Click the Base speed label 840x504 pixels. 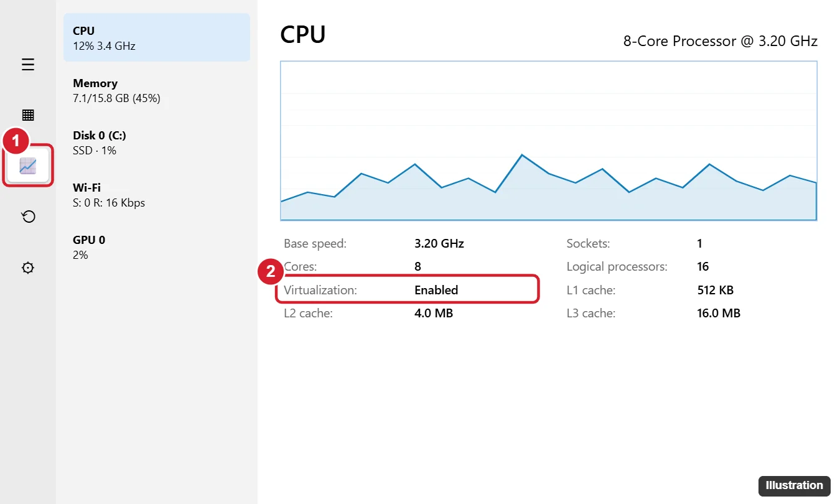click(x=315, y=243)
